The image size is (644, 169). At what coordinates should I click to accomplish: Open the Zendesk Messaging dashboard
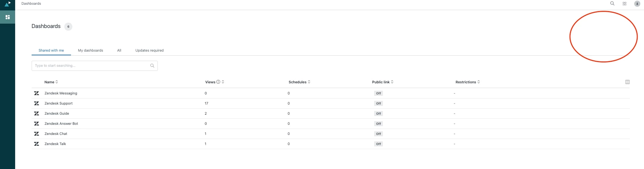[61, 93]
